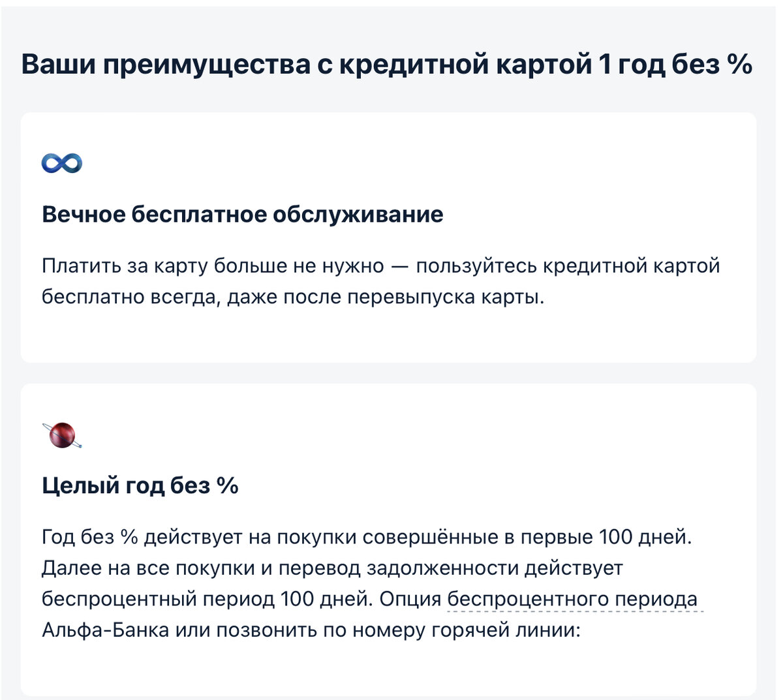Click empty space below the free-service text
The width and height of the screenshot is (783, 700).
(x=388, y=336)
